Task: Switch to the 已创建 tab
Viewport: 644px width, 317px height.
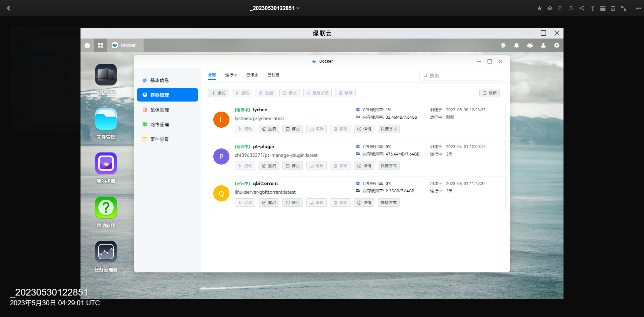Action: coord(273,75)
